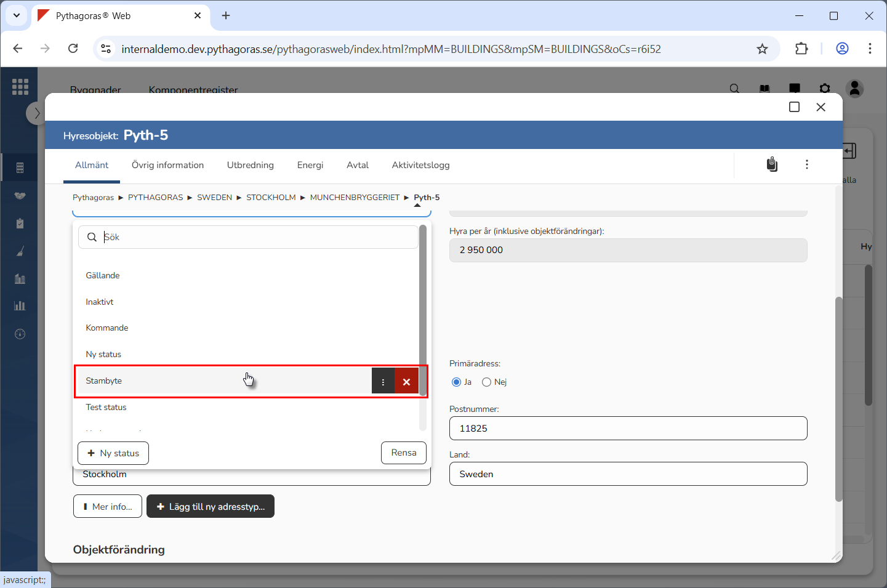Open the Stambyte row options menu
Image resolution: width=887 pixels, height=588 pixels.
383,382
